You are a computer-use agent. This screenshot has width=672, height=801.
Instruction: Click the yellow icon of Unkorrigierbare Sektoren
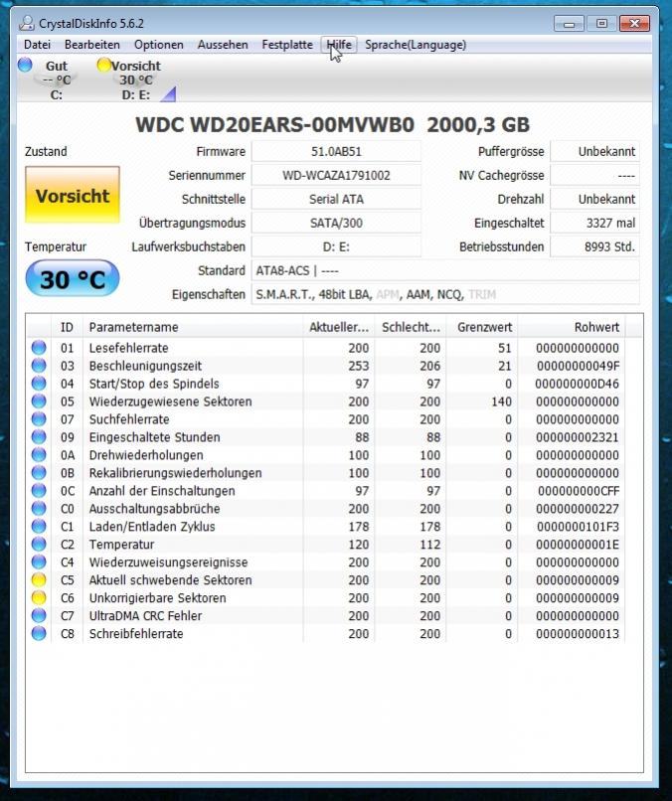[x=39, y=598]
